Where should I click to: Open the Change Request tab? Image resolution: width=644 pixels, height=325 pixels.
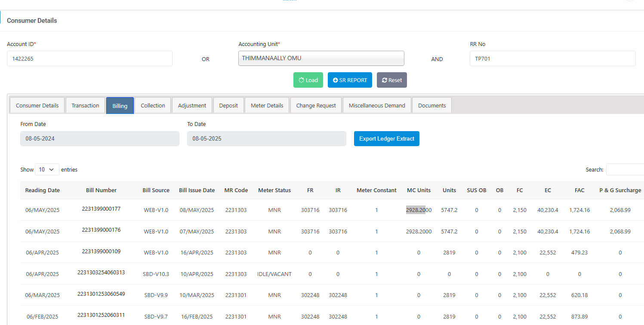[x=316, y=105]
